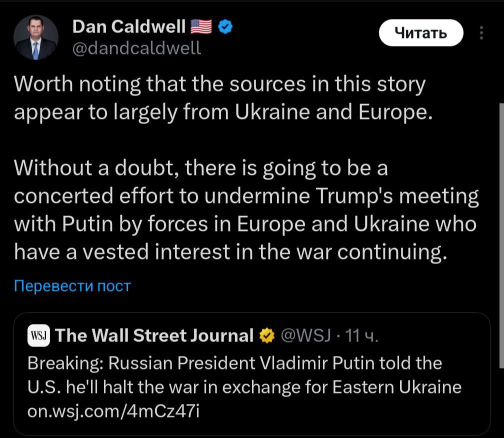504x438 pixels.
Task: Open Dan Caldwell's profile picture
Action: click(x=35, y=37)
